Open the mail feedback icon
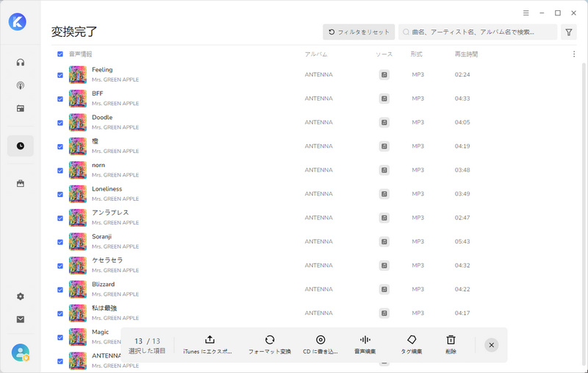This screenshot has width=588, height=373. (21, 319)
